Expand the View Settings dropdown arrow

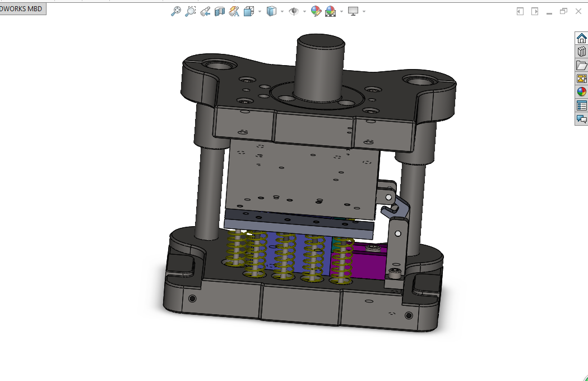364,12
